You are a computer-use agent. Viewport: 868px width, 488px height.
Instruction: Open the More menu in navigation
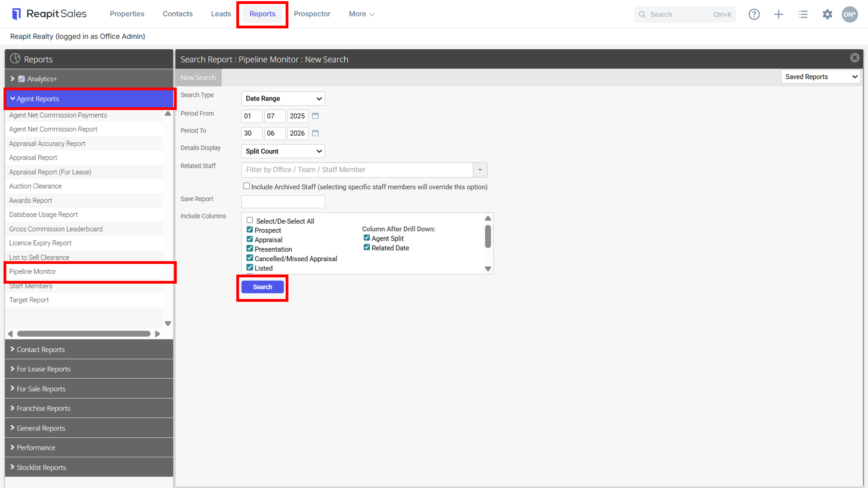click(361, 14)
